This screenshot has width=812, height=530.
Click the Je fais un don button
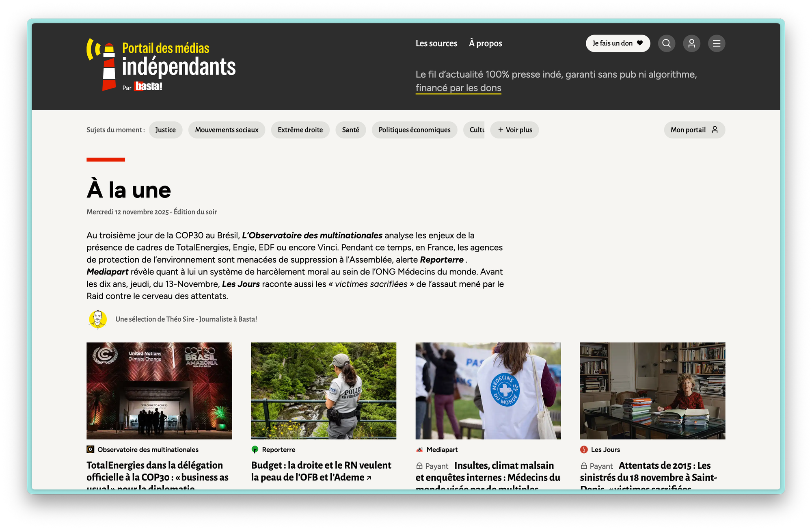click(x=618, y=43)
